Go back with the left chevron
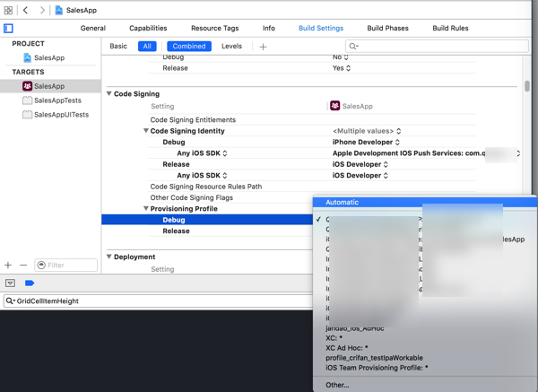Image resolution: width=538 pixels, height=392 pixels. (25, 10)
